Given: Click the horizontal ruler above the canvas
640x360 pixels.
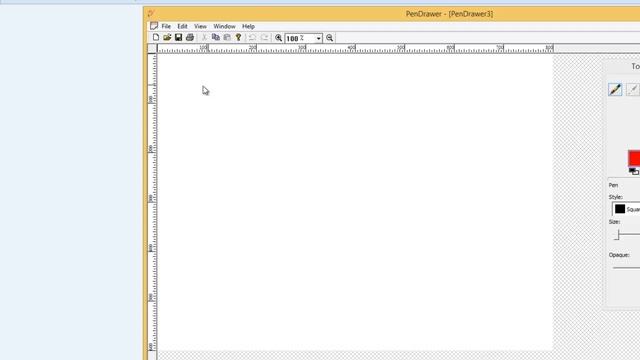Looking at the screenshot, I should tap(355, 49).
